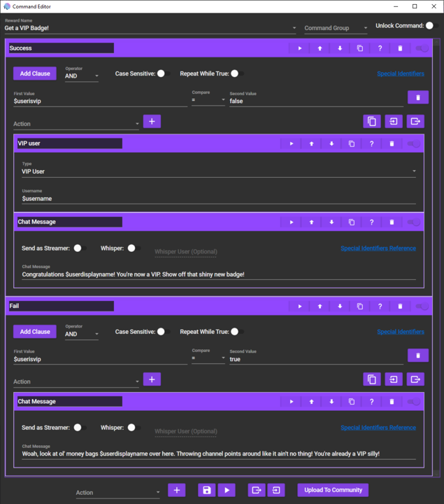Enable Case Sensitive in Success block
444x504 pixels.
(164, 73)
